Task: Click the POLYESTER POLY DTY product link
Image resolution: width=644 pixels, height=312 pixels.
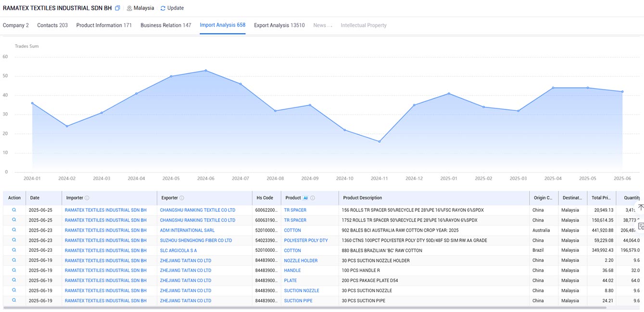Action: pyautogui.click(x=306, y=240)
